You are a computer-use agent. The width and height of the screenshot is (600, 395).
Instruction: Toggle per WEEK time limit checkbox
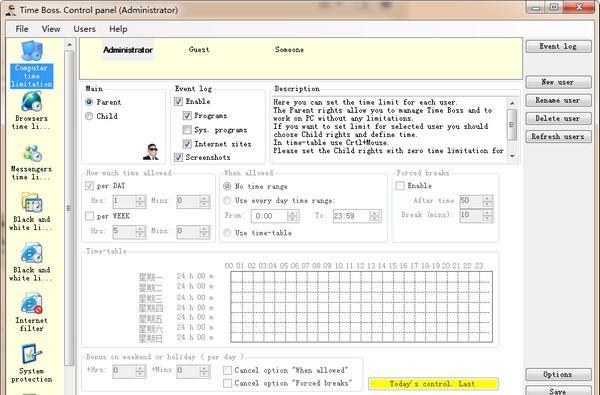click(90, 216)
